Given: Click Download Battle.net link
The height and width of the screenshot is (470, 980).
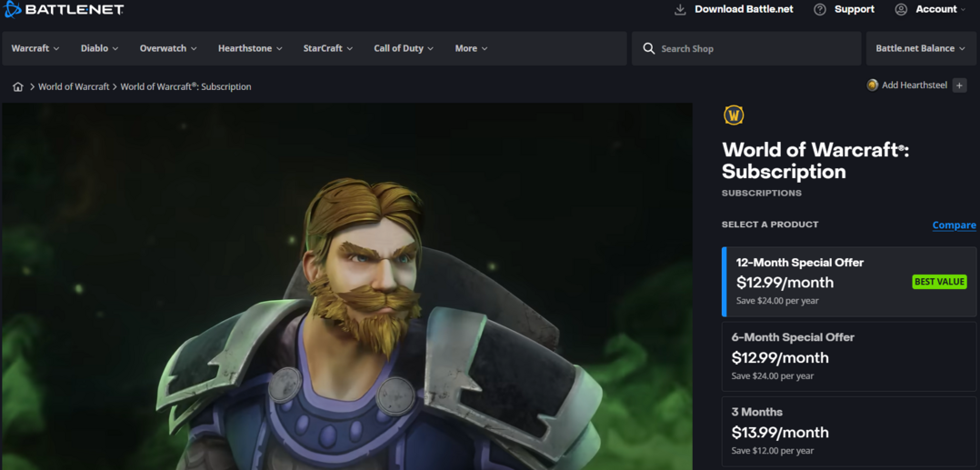Looking at the screenshot, I should click(x=744, y=9).
